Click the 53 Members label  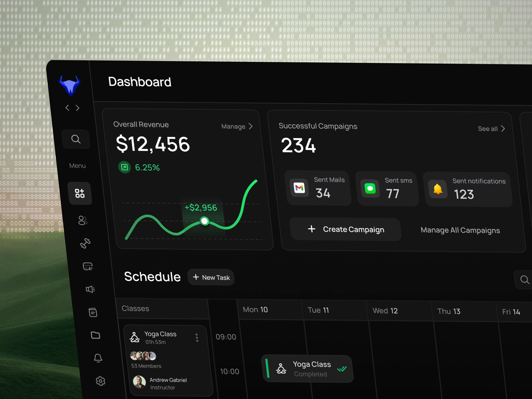pyautogui.click(x=146, y=366)
